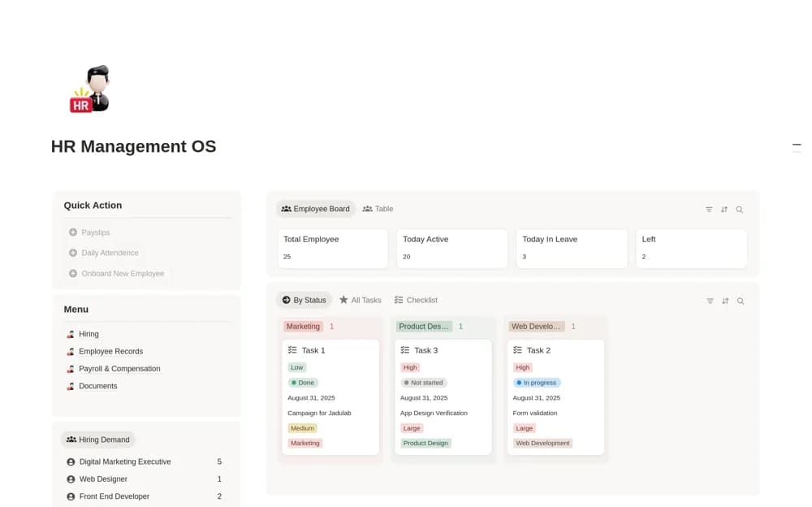
Task: Click the plus icon beside Onboard New Employee
Action: click(x=73, y=273)
